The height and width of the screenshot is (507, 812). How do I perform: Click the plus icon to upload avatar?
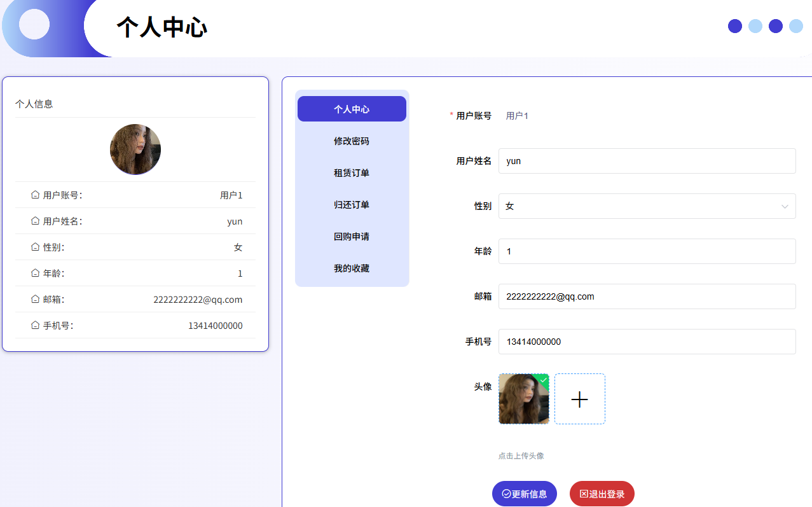click(x=579, y=399)
